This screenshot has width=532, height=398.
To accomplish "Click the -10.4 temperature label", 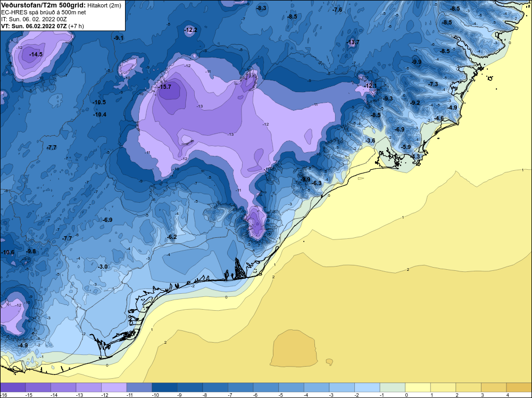I will coord(100,115).
